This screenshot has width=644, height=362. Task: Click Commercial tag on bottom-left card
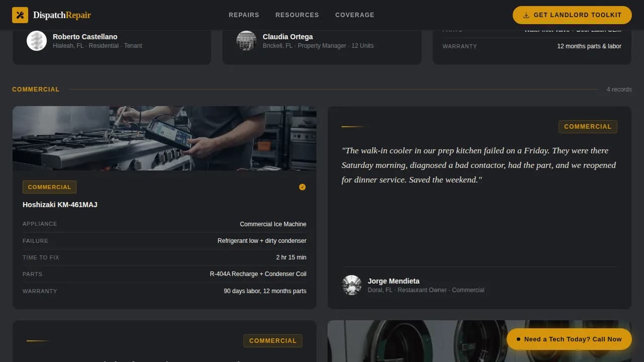coord(273,341)
